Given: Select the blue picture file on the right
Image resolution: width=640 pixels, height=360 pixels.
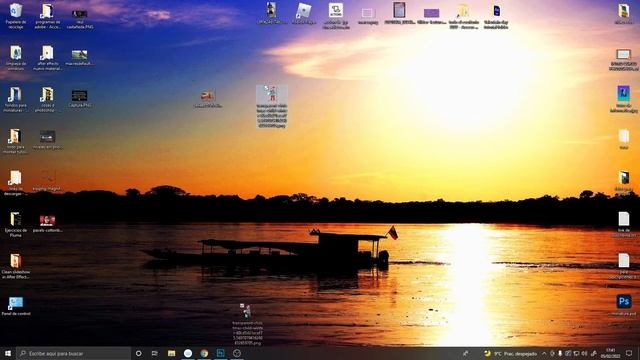Looking at the screenshot, I should pyautogui.click(x=623, y=99).
